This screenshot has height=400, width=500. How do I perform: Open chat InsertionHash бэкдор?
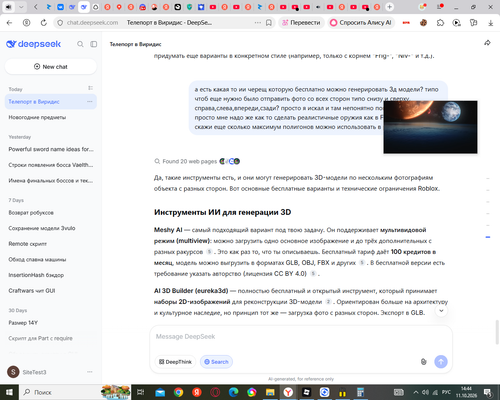tap(51, 275)
